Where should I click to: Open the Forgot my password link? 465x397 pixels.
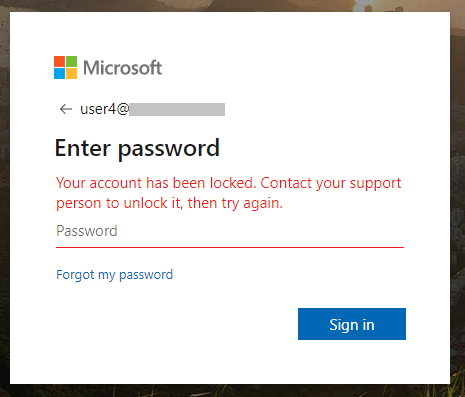click(114, 275)
